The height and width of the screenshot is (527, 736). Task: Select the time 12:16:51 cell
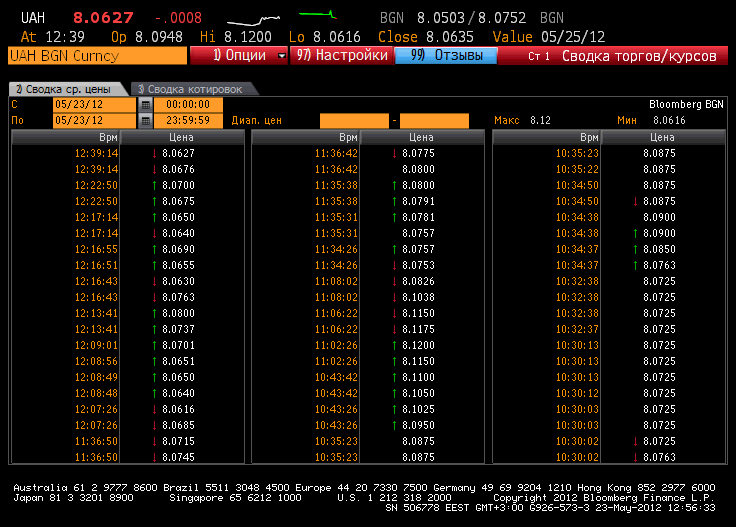coord(96,265)
